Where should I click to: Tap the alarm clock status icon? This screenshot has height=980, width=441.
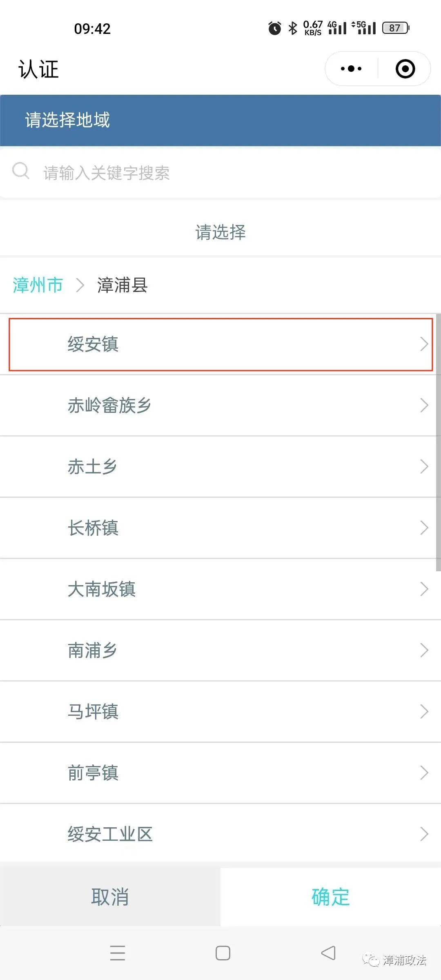[x=274, y=28]
